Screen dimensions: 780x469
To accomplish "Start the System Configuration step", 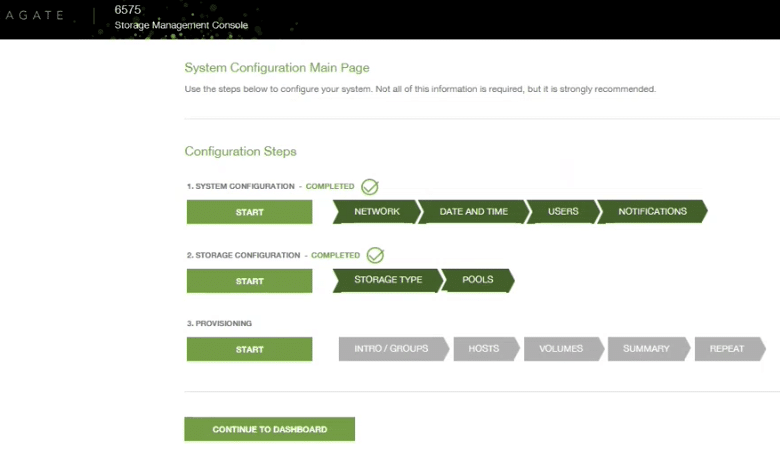I will (249, 212).
